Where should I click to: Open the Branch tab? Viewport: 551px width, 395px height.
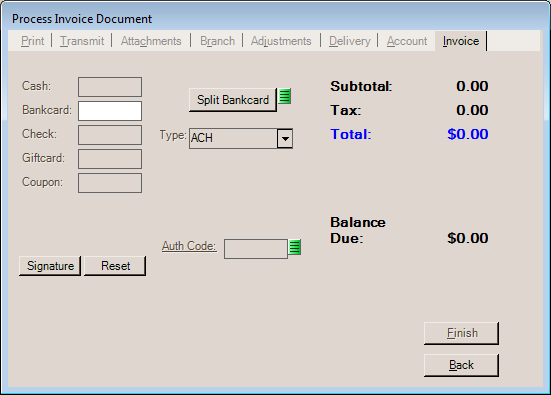[217, 41]
